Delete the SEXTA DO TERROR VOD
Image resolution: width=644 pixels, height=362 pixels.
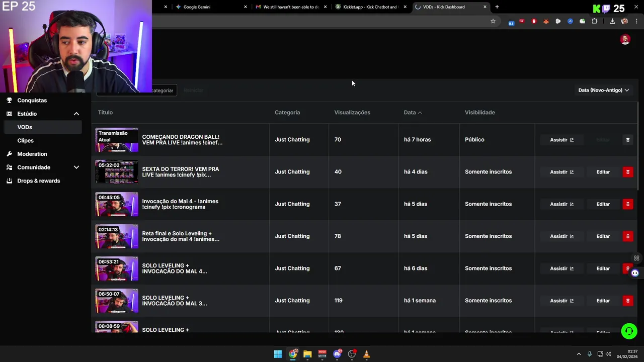pos(627,172)
